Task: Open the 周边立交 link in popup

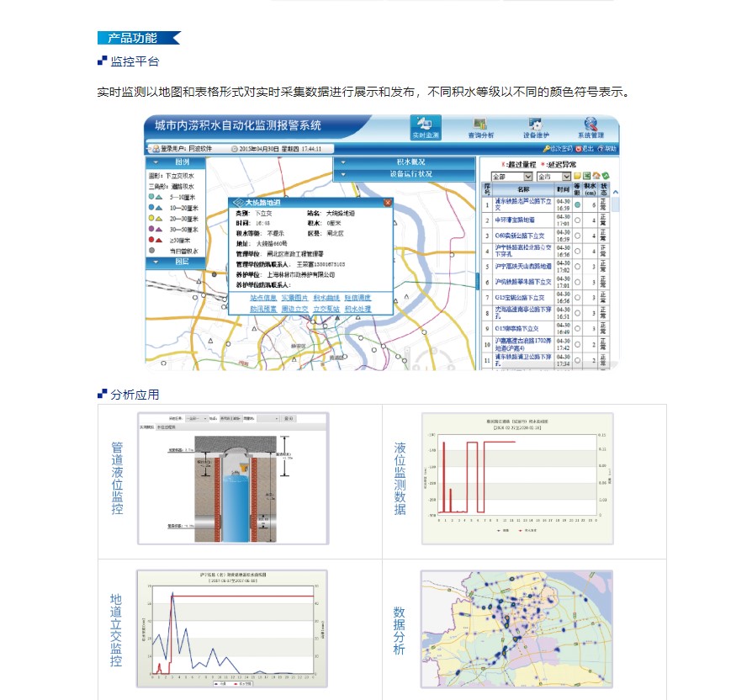Action: coord(294,309)
